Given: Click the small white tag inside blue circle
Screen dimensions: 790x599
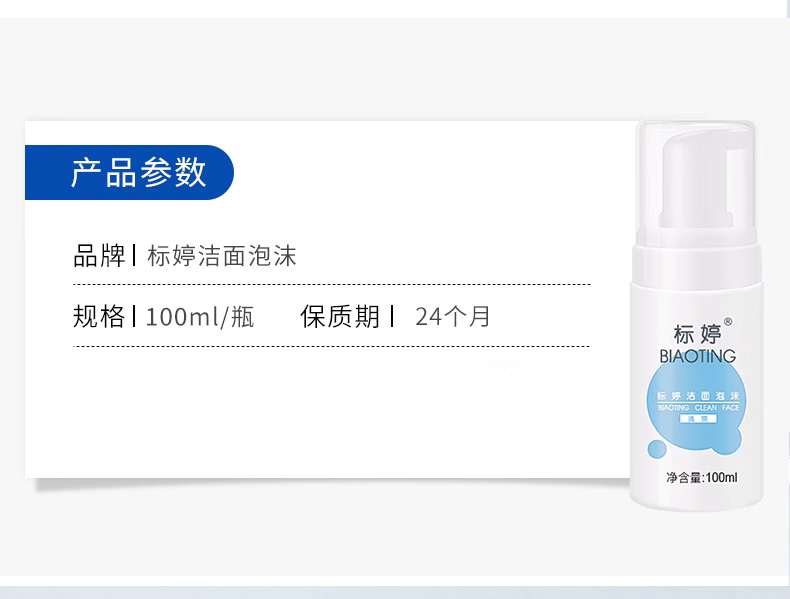Looking at the screenshot, I should coord(698,419).
